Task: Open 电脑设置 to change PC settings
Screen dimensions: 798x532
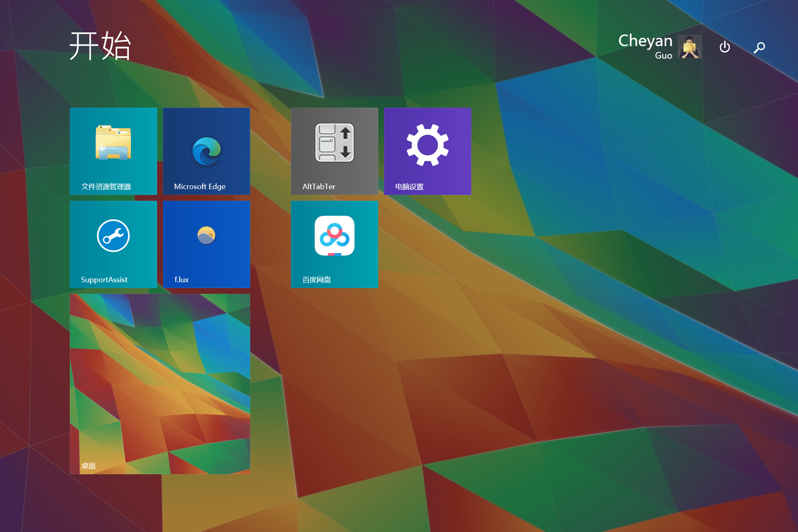Action: click(x=427, y=151)
